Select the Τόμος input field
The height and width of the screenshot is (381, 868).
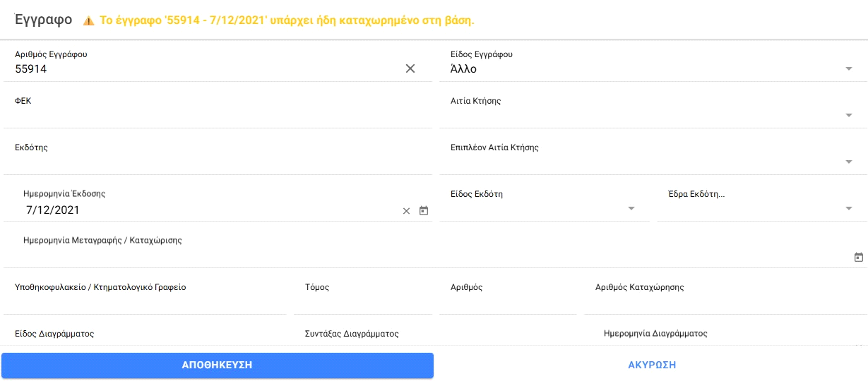point(362,303)
